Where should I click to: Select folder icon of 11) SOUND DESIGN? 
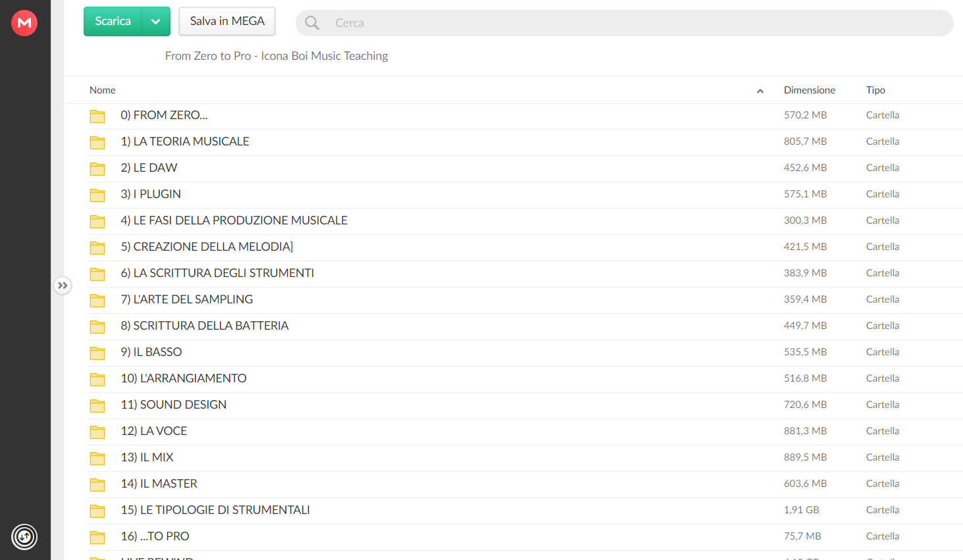[x=97, y=405]
